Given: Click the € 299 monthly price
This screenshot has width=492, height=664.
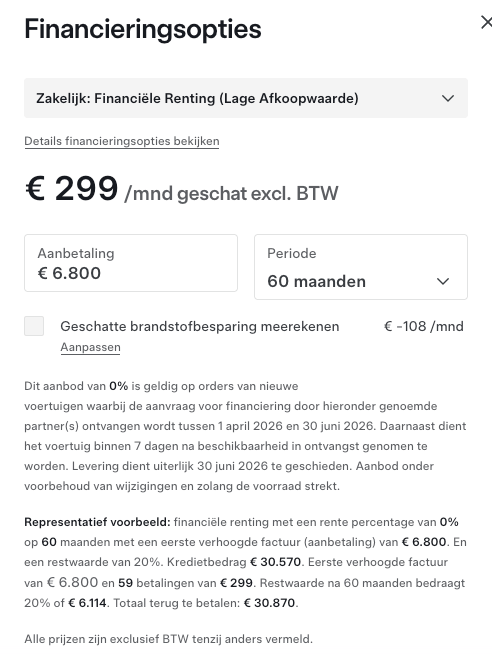Looking at the screenshot, I should [x=72, y=188].
